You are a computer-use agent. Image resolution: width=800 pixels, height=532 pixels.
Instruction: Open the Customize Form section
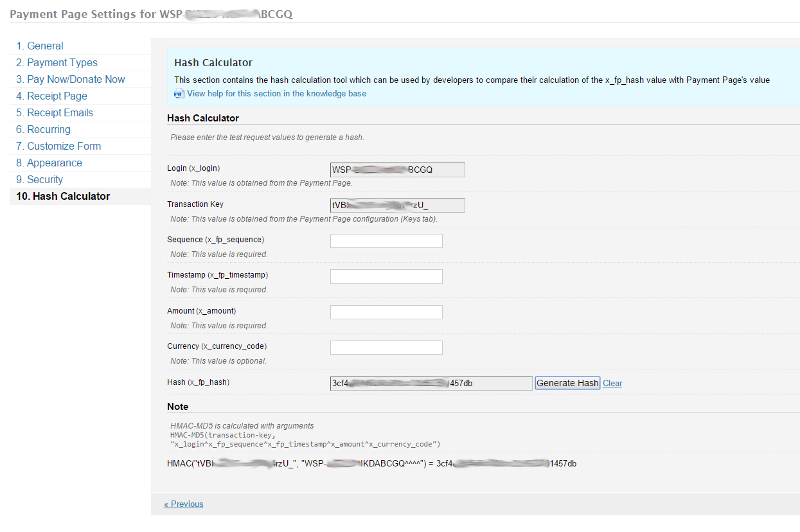[58, 146]
